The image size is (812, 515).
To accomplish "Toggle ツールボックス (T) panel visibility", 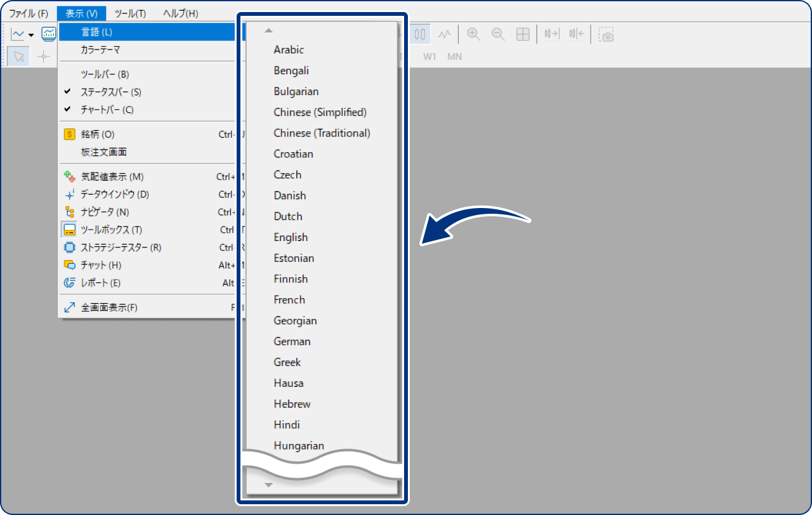I will (111, 230).
